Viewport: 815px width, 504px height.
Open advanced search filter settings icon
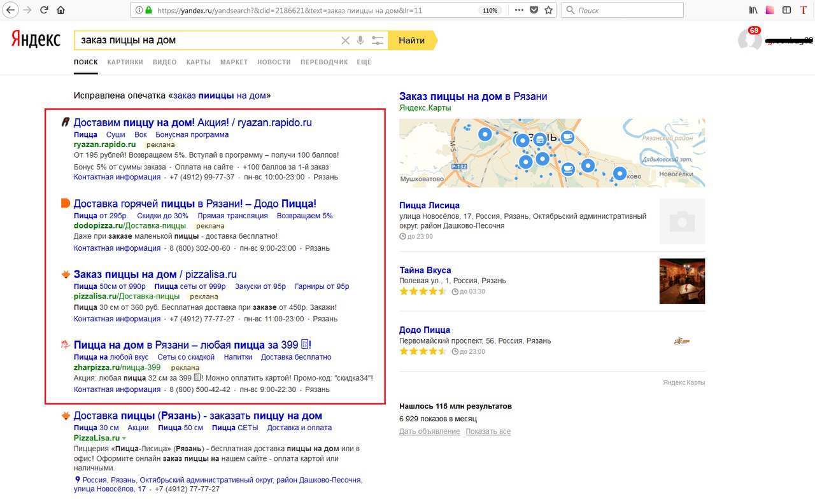[378, 40]
